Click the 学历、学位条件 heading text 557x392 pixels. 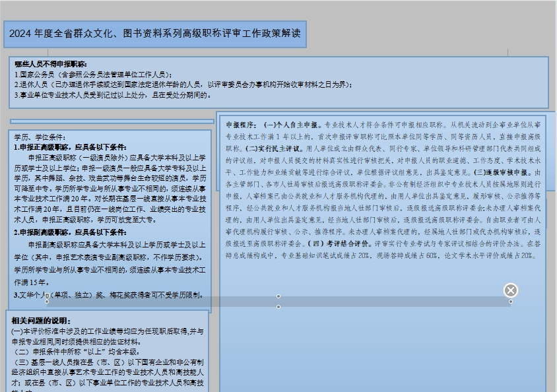40,137
